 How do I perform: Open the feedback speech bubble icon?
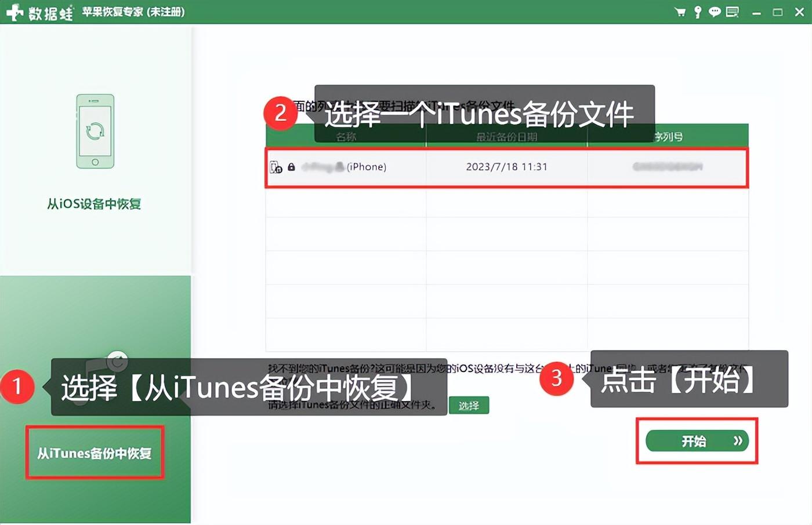click(x=715, y=12)
